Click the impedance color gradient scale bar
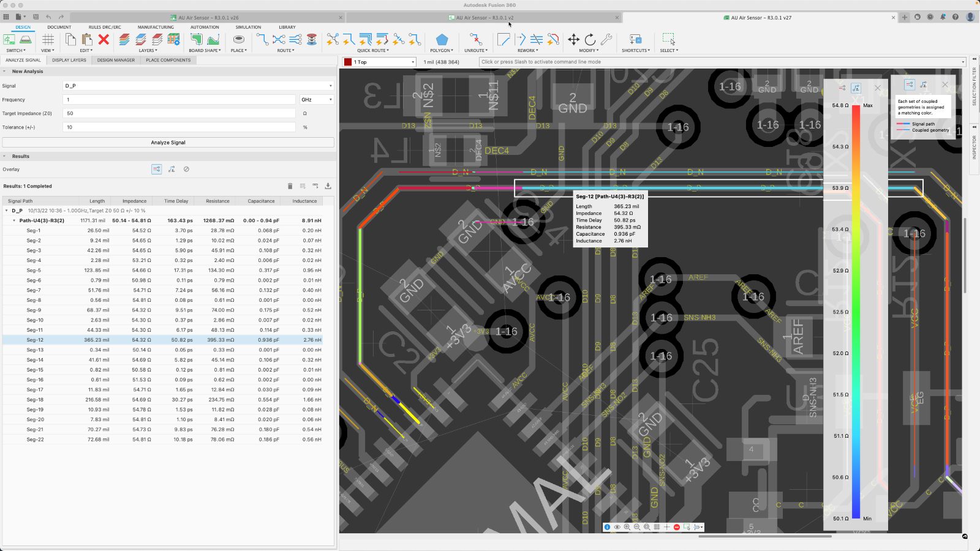Screen dimensions: 980x551 coord(856,312)
